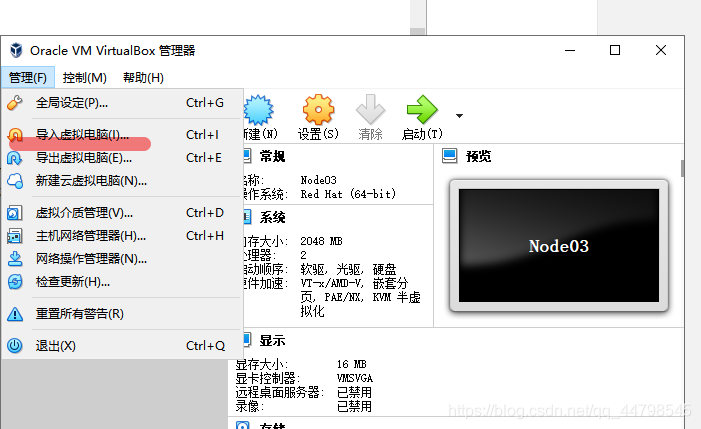Image resolution: width=701 pixels, height=429 pixels.
Task: Click the cloud VM icon
Action: 15,181
